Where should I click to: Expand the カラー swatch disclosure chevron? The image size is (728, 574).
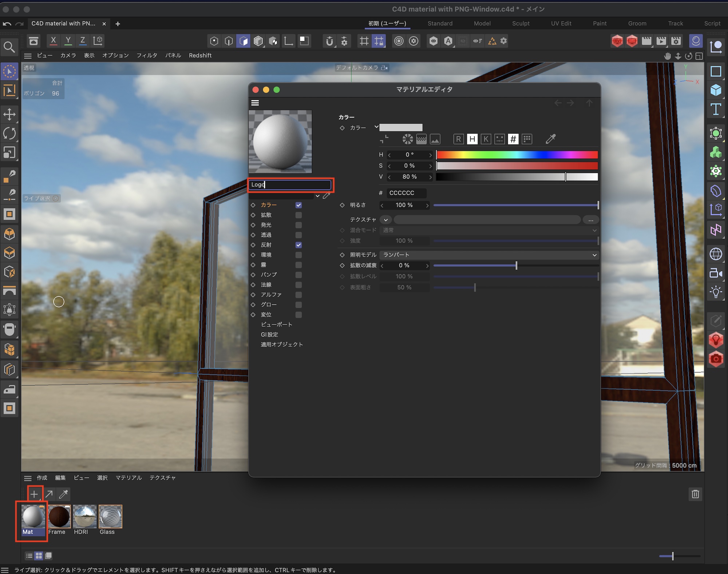pyautogui.click(x=376, y=127)
